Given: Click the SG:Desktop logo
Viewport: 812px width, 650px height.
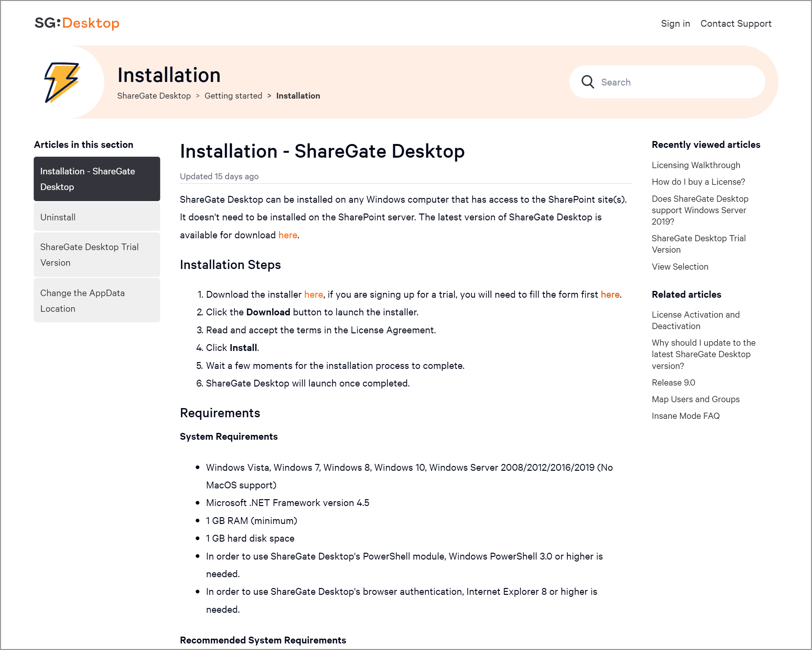Looking at the screenshot, I should 77,23.
